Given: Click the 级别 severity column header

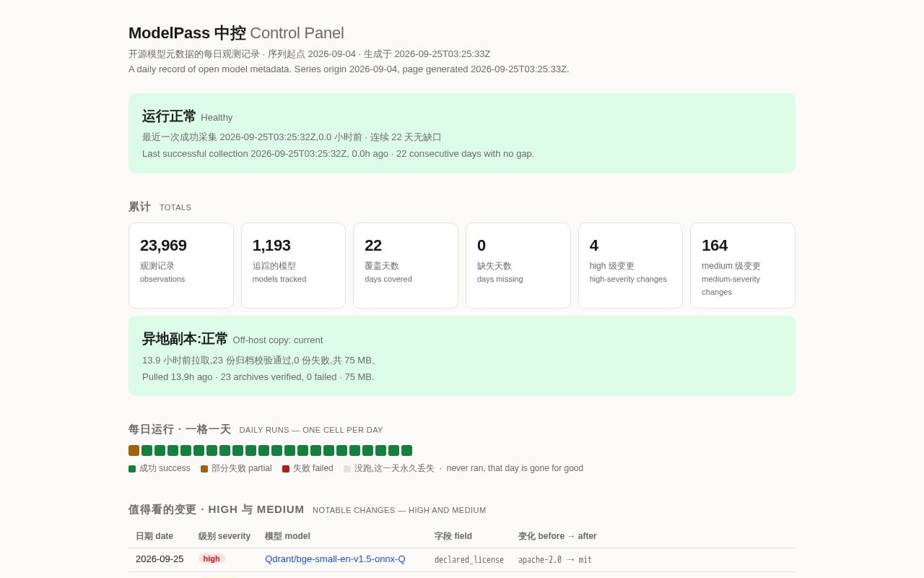Looking at the screenshot, I should [225, 536].
